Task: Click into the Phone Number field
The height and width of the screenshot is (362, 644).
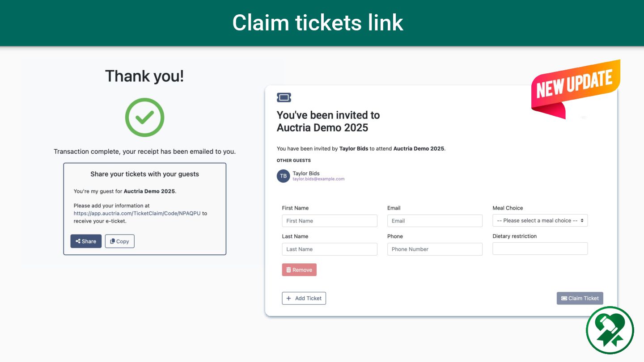Action: click(x=435, y=249)
